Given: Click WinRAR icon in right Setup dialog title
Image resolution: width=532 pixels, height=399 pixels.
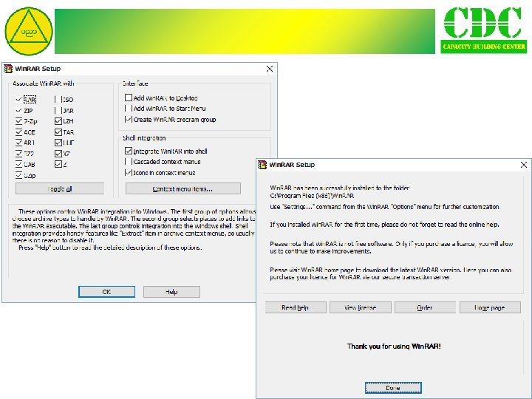Looking at the screenshot, I should pyautogui.click(x=262, y=165).
